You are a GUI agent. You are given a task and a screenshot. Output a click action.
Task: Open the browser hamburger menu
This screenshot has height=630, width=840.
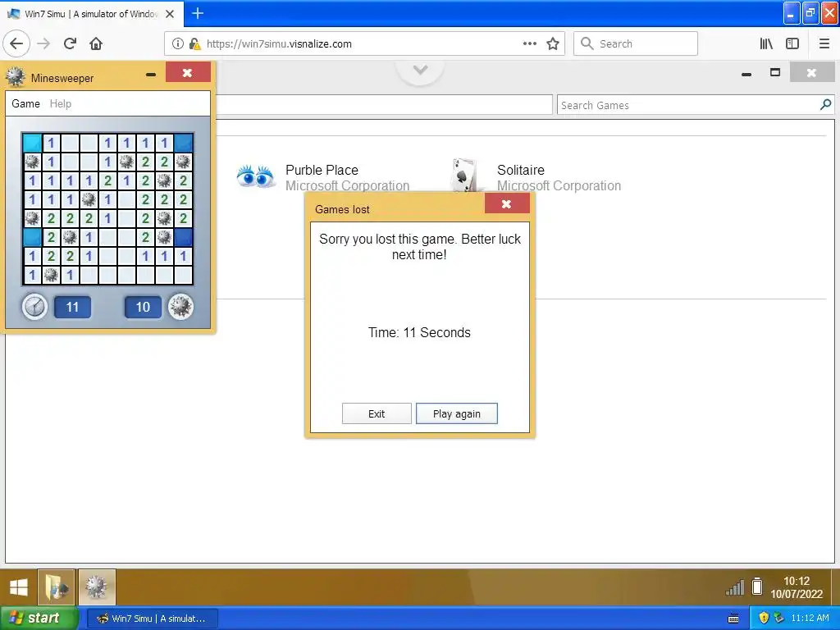point(824,44)
